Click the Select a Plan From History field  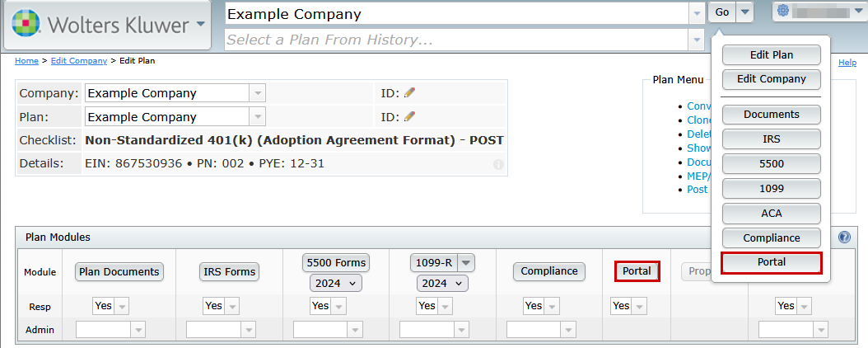click(456, 40)
